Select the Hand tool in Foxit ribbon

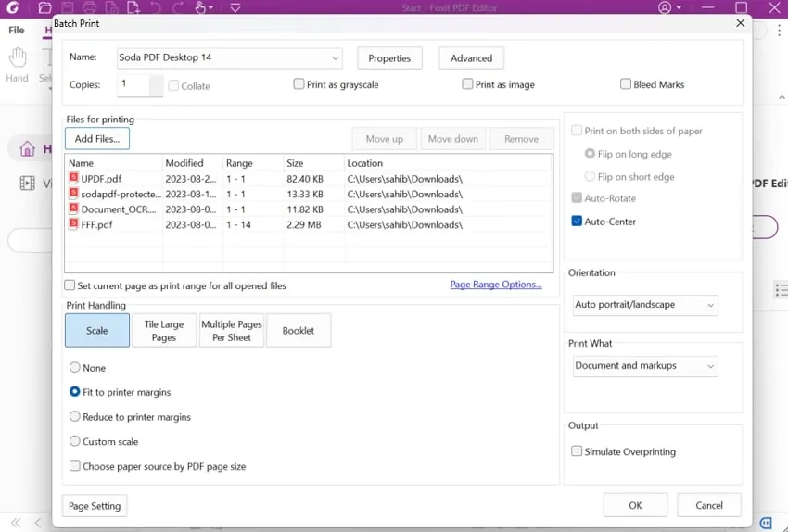point(17,65)
